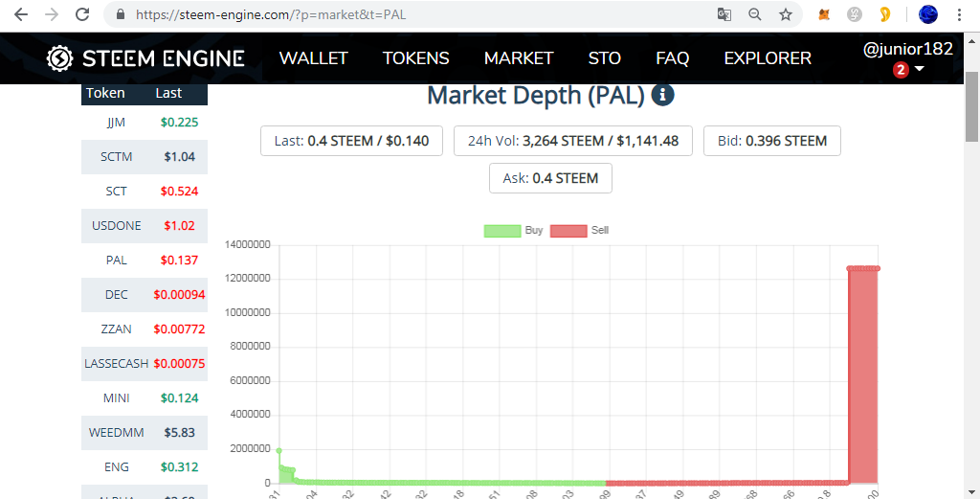Toggle the Buy series legend
Screen dimensions: 980x499
(x=513, y=230)
